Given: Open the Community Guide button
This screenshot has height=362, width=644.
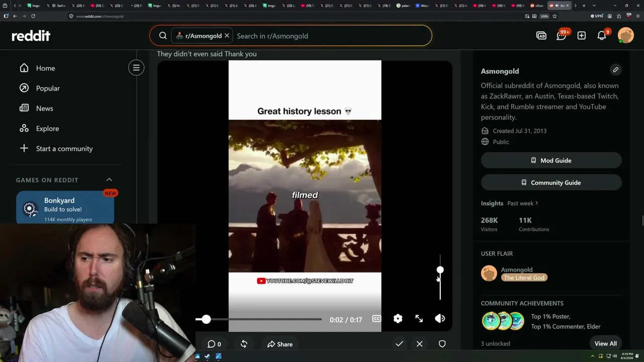Looking at the screenshot, I should point(551,183).
